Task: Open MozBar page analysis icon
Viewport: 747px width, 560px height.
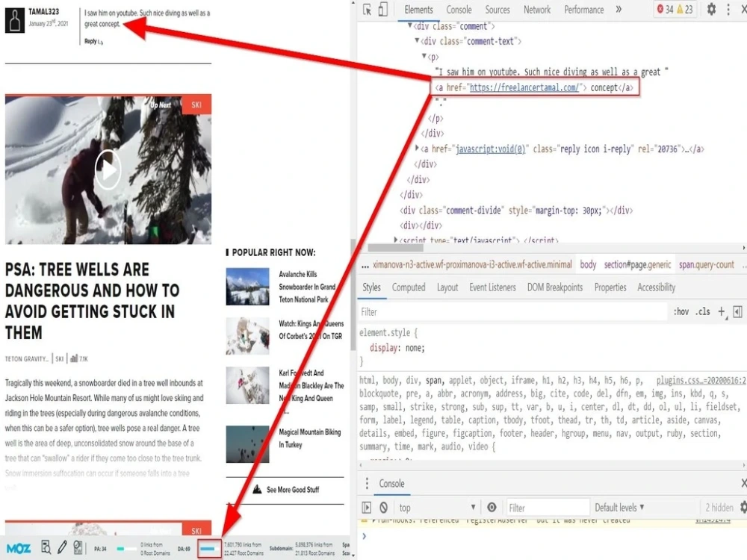Action: tap(46, 547)
